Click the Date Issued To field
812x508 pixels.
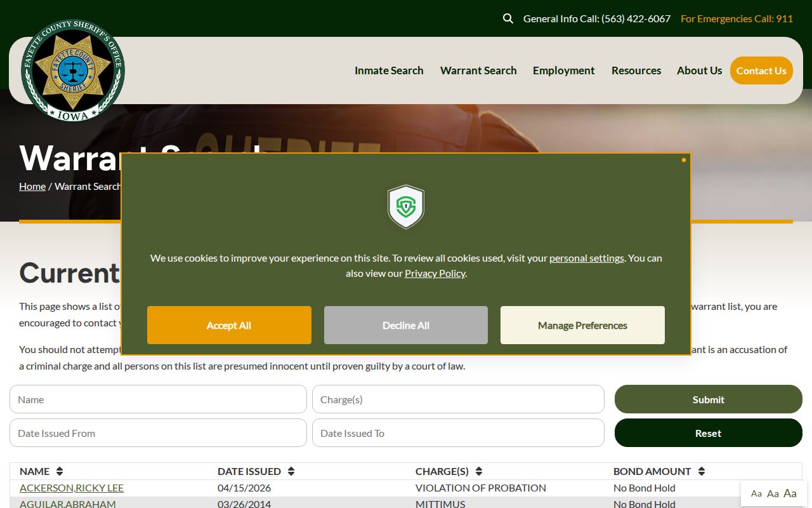[458, 433]
